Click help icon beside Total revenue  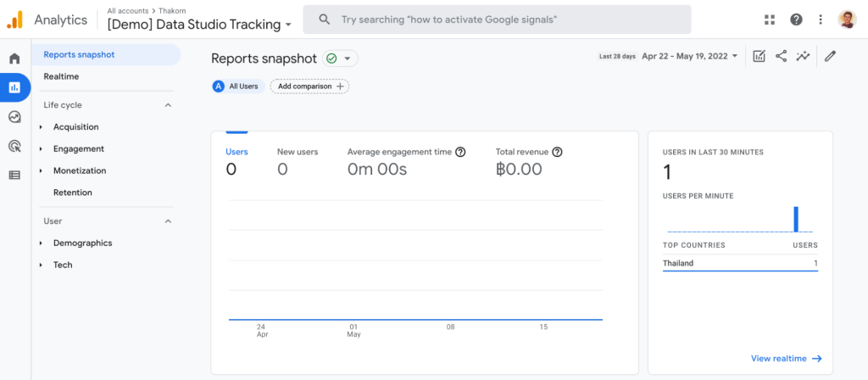point(557,152)
